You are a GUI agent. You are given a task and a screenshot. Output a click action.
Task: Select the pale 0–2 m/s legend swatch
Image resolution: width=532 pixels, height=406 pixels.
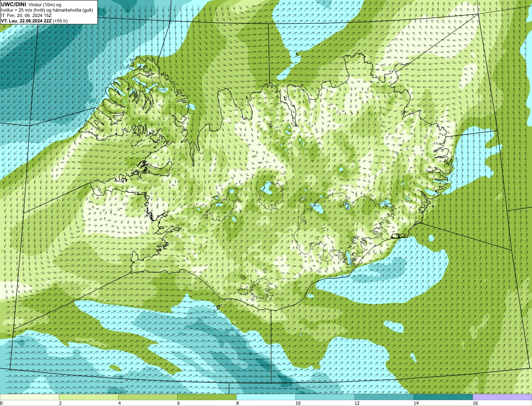tap(30, 397)
